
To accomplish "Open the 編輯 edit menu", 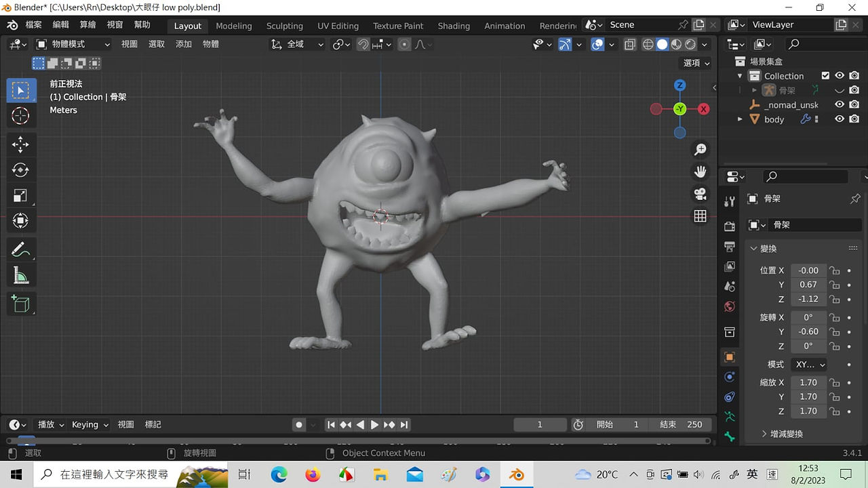I will [60, 25].
